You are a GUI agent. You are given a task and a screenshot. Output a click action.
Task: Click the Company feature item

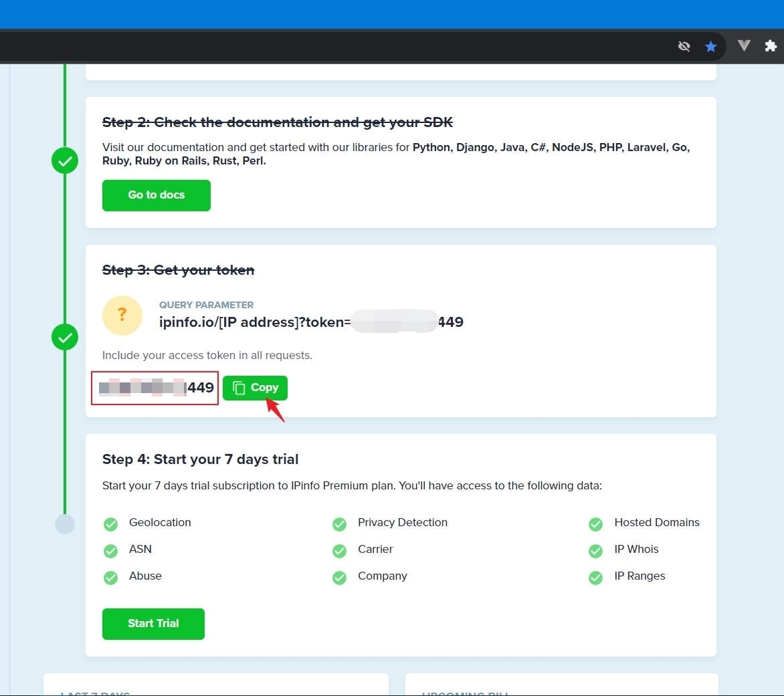pos(383,576)
